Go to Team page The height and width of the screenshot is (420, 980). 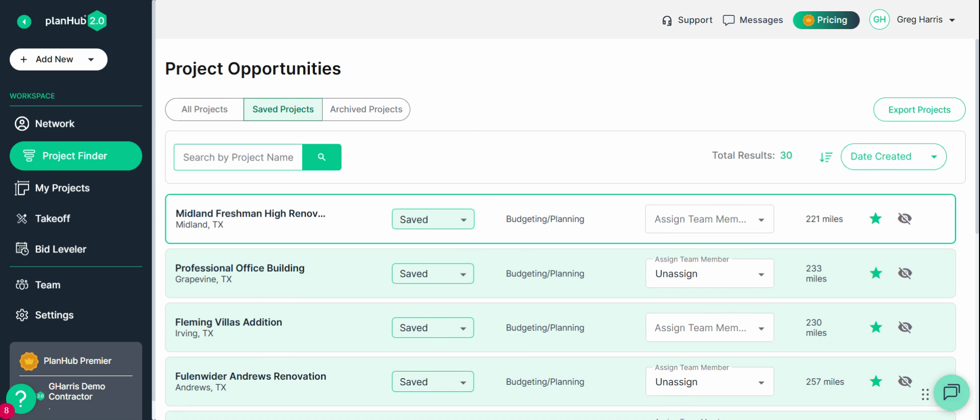(76, 285)
